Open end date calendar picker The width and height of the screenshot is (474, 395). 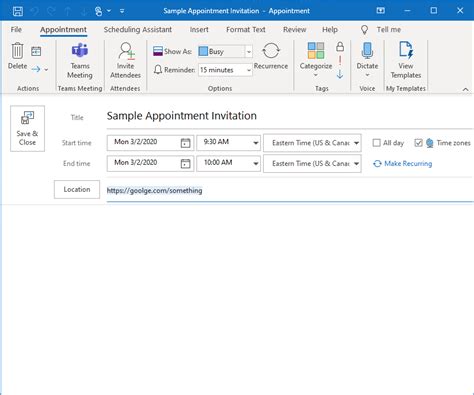185,164
